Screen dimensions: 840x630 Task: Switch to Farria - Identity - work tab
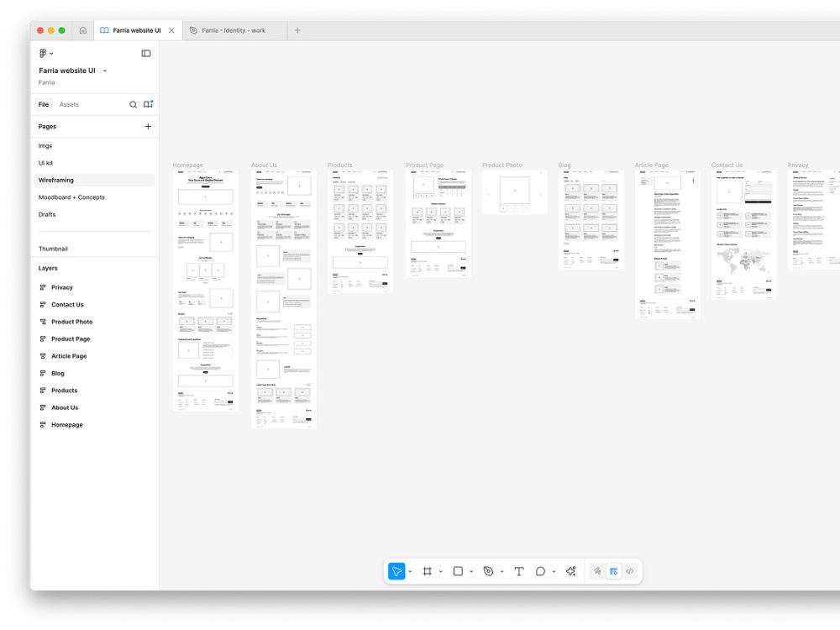(x=234, y=30)
